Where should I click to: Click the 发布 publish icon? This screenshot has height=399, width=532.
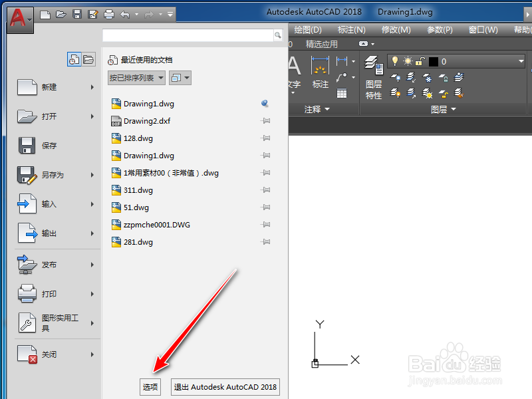click(27, 265)
